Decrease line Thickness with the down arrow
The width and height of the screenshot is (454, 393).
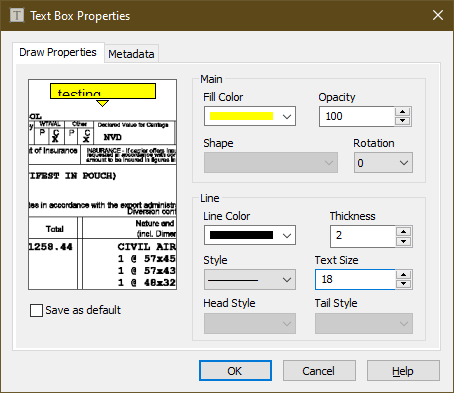coord(404,241)
